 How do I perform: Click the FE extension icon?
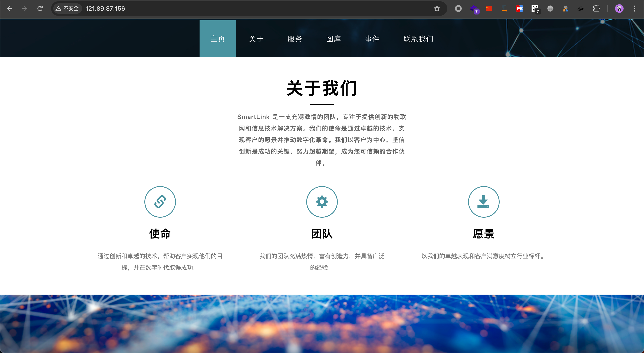pos(519,9)
